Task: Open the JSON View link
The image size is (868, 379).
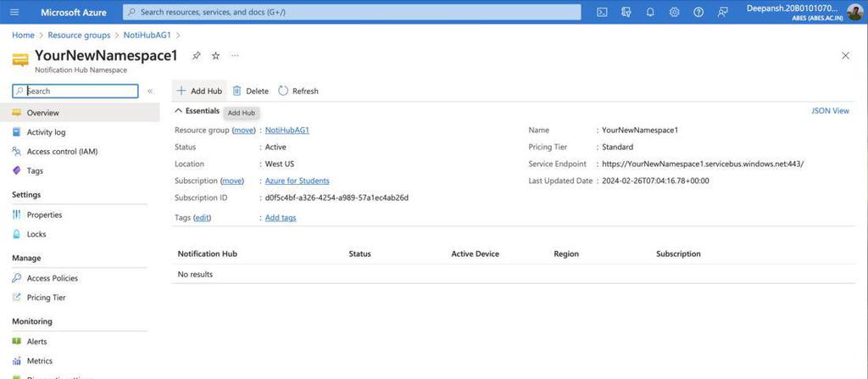Action: pos(830,111)
